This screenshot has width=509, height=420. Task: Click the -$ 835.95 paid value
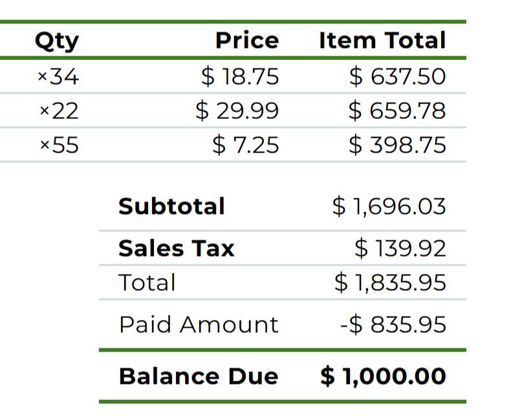393,324
